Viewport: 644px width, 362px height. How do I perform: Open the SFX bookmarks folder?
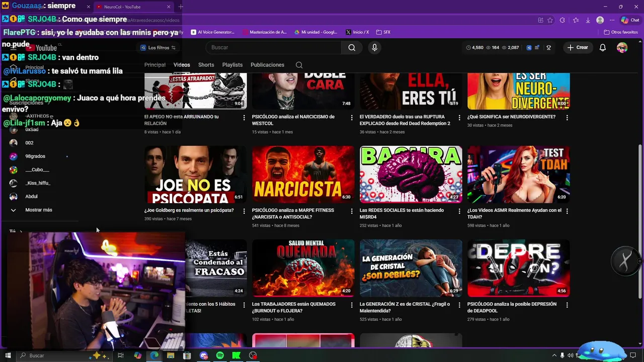(x=383, y=32)
